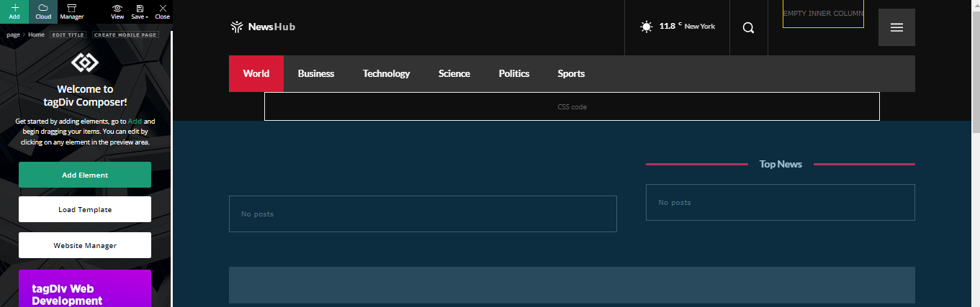This screenshot has height=307, width=980.
Task: Click the Top News block title
Action: 781,164
